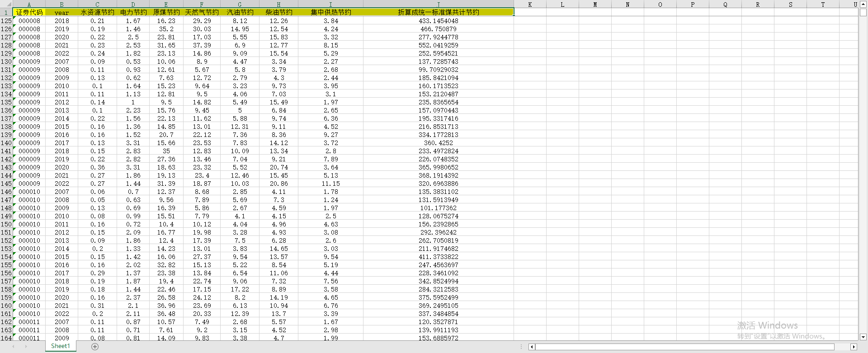Screen dimensions: 868x353
Task: Select column Q header
Action: 725,4
